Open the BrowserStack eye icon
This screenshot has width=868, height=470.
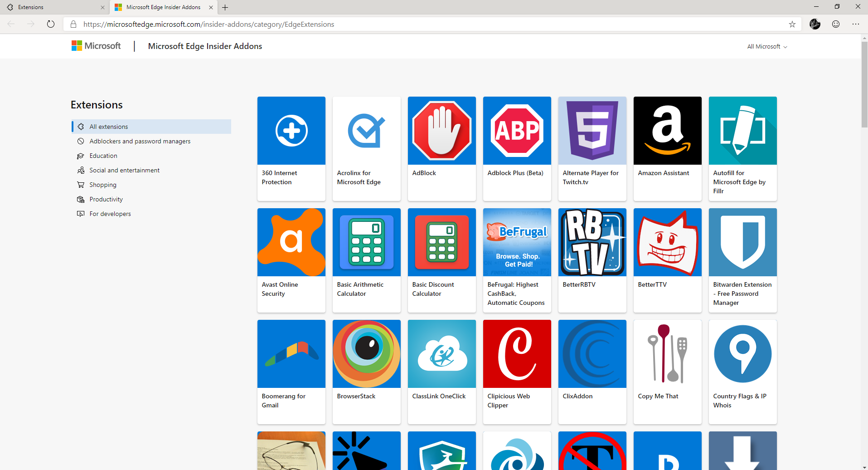point(367,354)
